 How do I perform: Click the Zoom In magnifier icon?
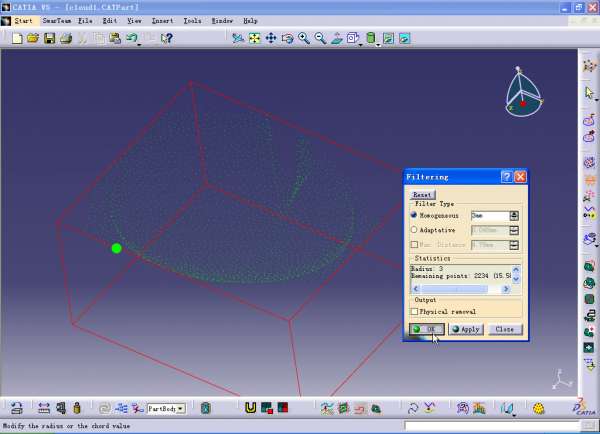(303, 38)
